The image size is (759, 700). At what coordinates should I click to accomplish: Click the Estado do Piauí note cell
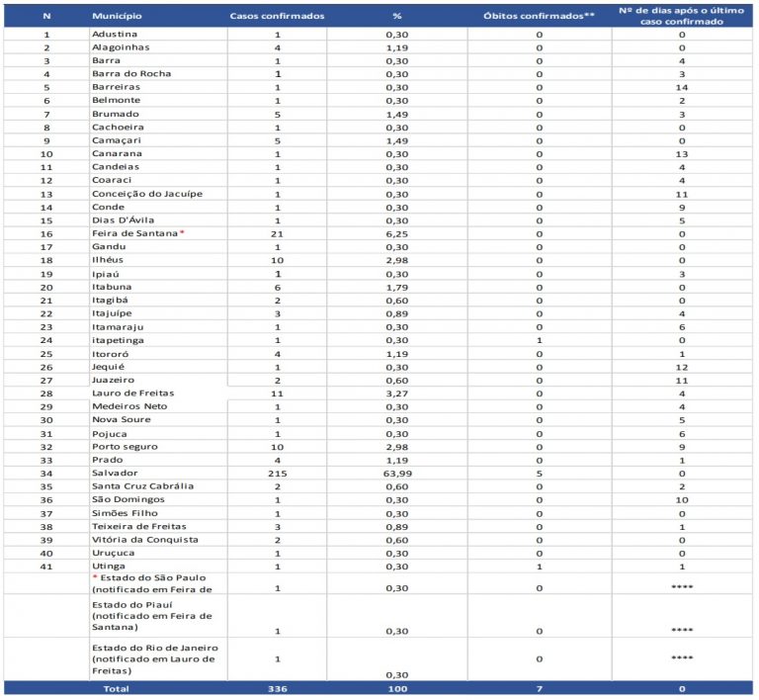click(x=136, y=616)
